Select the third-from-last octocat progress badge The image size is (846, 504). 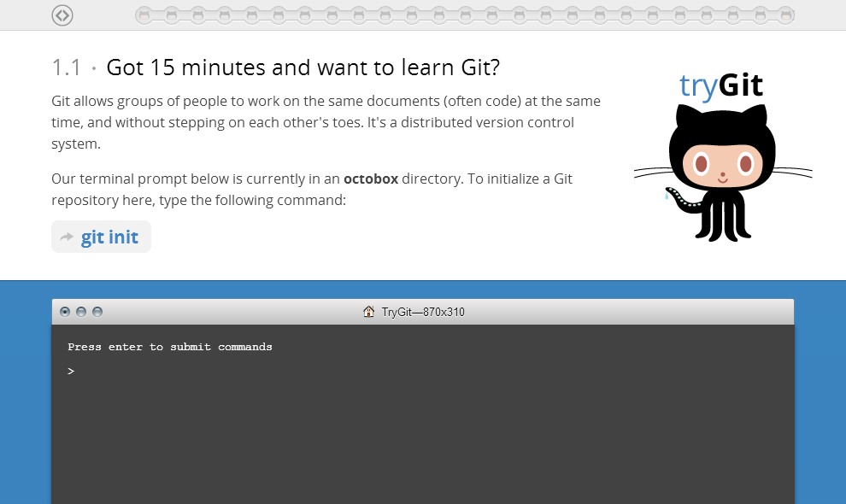click(732, 15)
